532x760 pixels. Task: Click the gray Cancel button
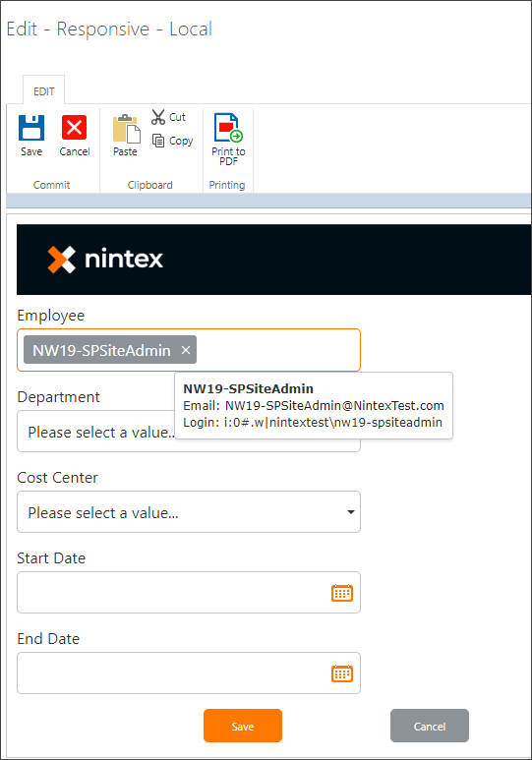[x=430, y=726]
